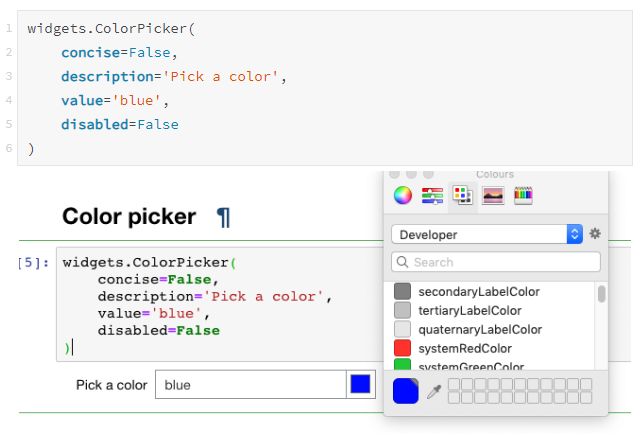
Task: Select the color wheel picker tab
Action: pyautogui.click(x=403, y=195)
